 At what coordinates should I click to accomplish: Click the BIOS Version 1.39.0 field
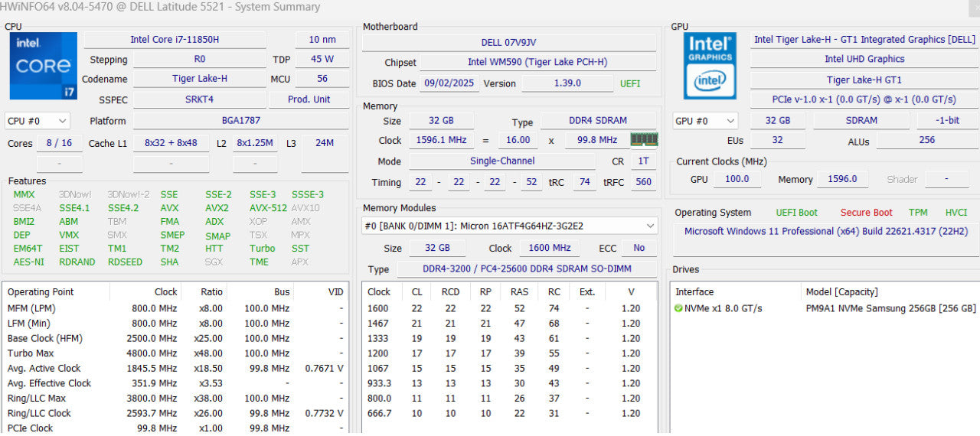[567, 83]
